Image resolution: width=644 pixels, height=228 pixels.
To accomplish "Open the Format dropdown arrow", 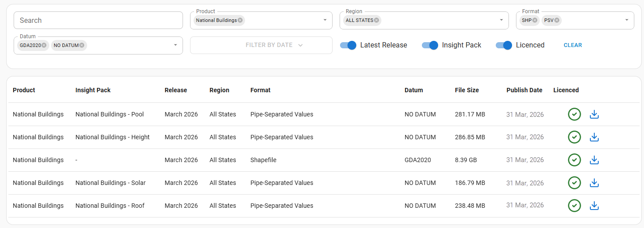I will pos(627,20).
